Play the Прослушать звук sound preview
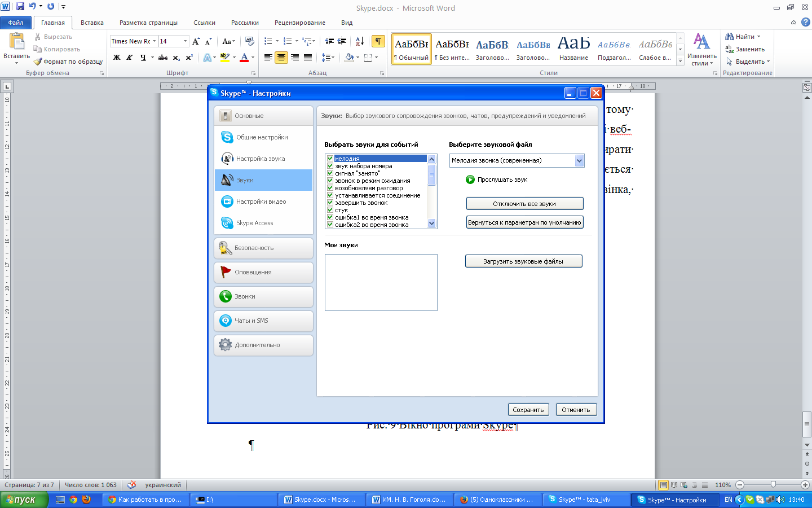Viewport: 812px width, 508px height. point(470,179)
